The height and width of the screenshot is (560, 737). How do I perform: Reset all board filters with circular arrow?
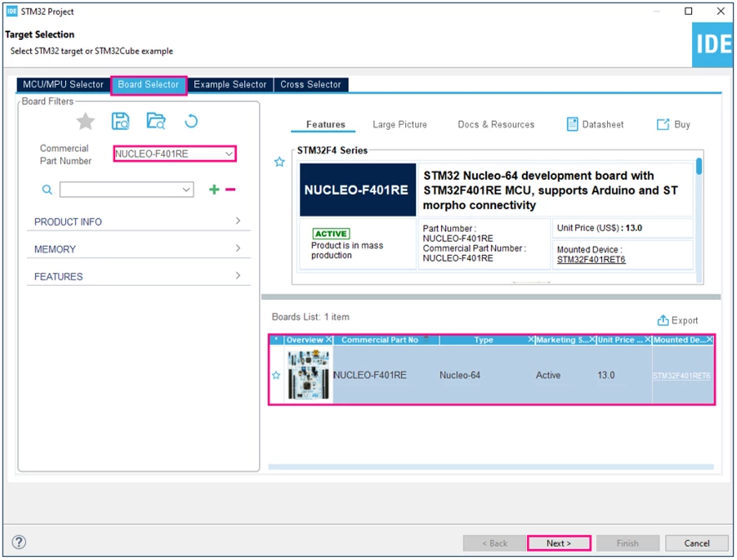point(191,121)
